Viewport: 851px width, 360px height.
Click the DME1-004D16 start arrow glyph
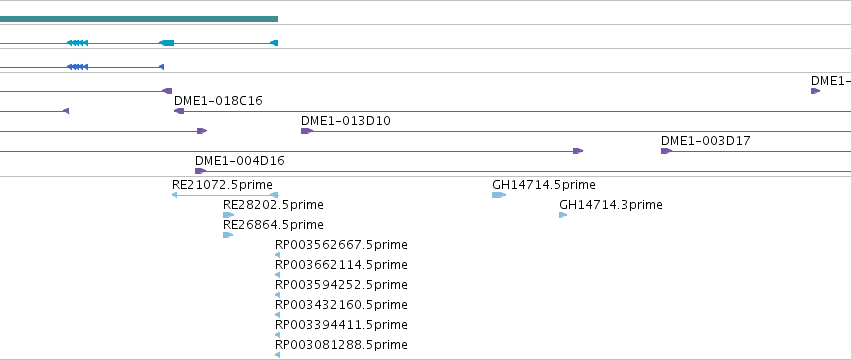(200, 171)
